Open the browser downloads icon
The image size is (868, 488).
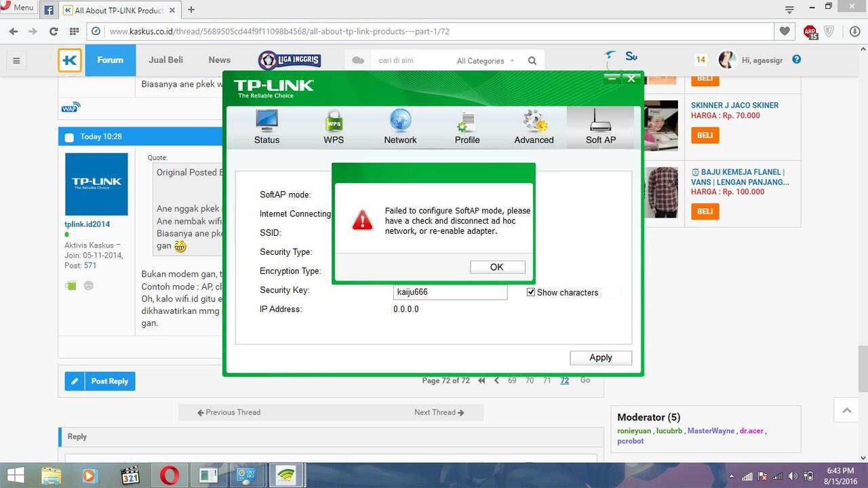(x=854, y=31)
